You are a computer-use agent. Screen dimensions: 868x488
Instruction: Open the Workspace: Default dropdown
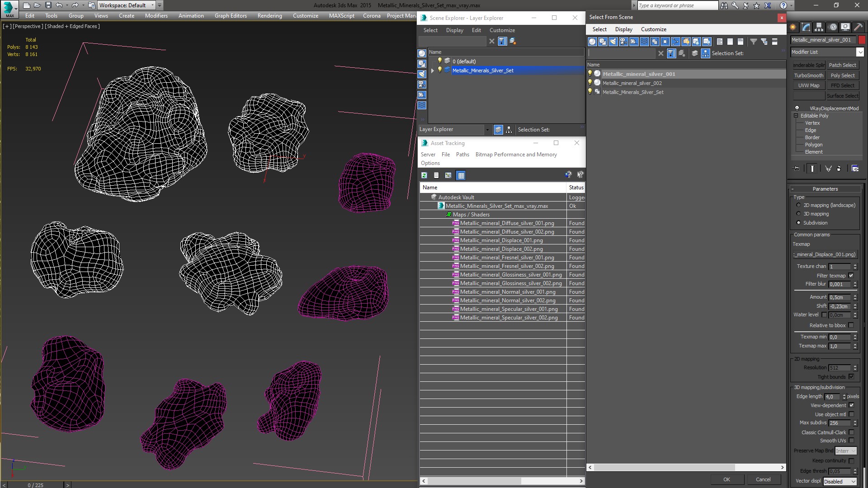(127, 5)
